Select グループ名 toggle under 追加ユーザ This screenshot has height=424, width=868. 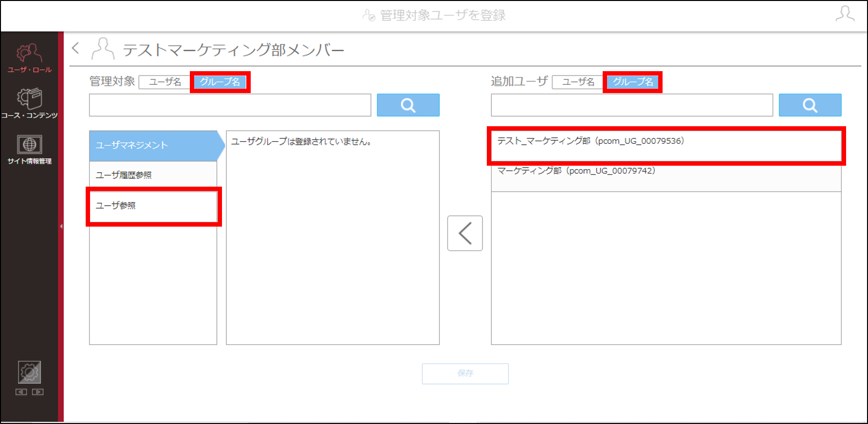[633, 82]
